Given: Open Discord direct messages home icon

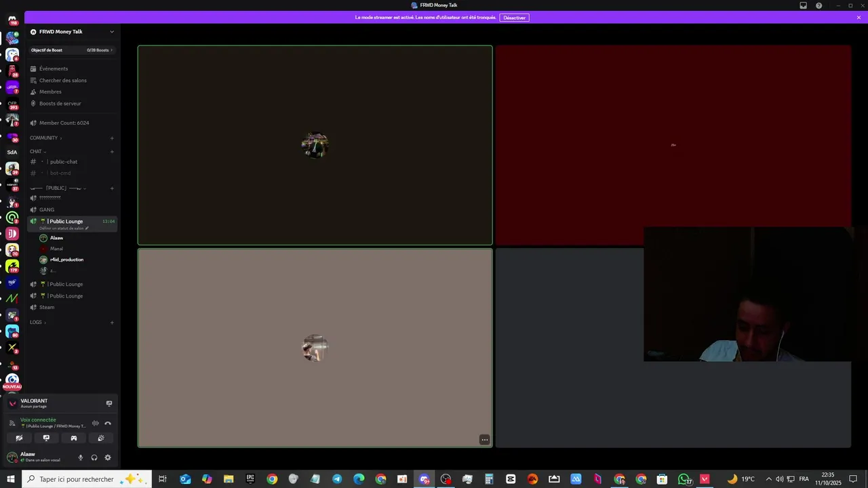Looking at the screenshot, I should [x=12, y=20].
